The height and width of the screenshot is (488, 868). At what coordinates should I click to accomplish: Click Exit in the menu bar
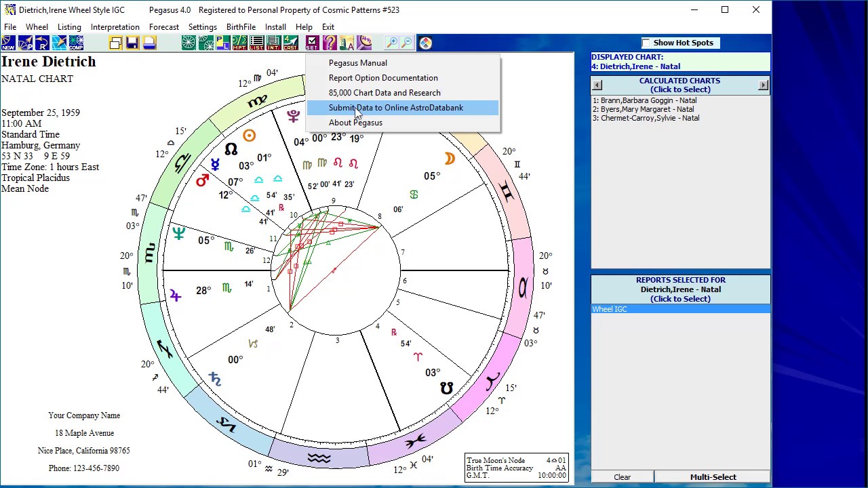(328, 27)
